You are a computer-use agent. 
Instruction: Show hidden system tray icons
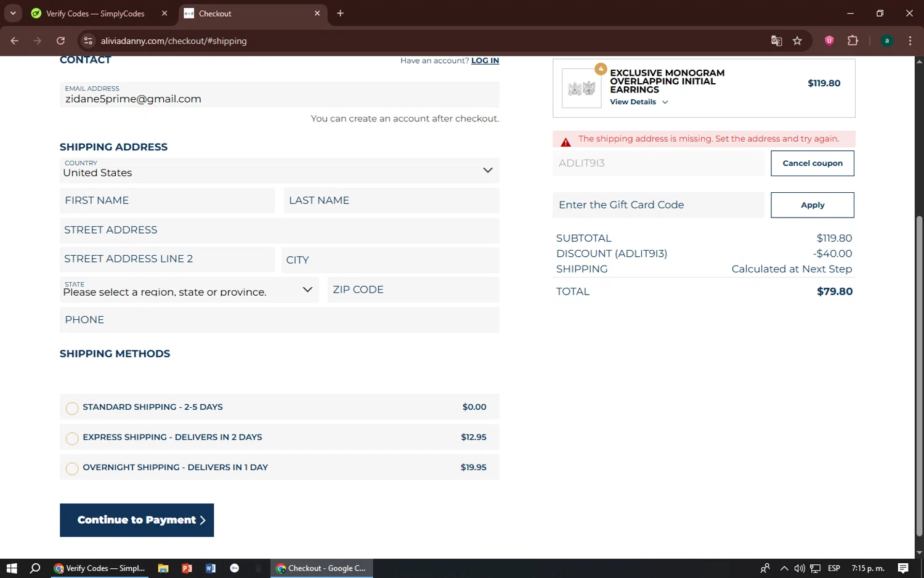pyautogui.click(x=784, y=568)
